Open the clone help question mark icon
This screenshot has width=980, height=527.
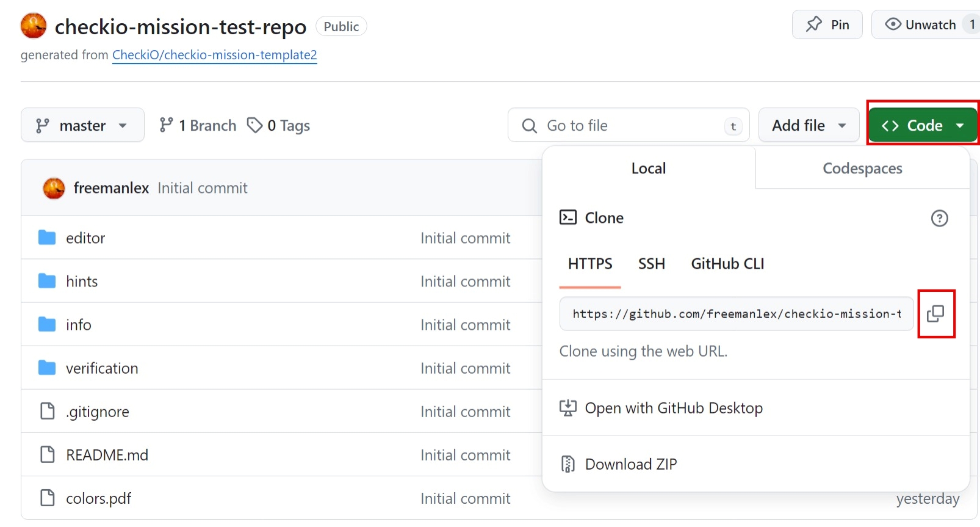pos(939,218)
